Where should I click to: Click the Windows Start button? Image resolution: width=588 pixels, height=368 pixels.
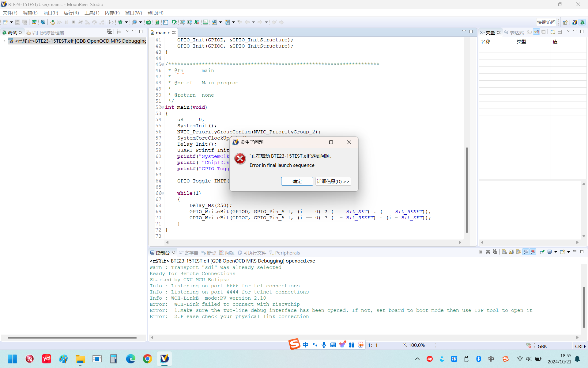12,359
